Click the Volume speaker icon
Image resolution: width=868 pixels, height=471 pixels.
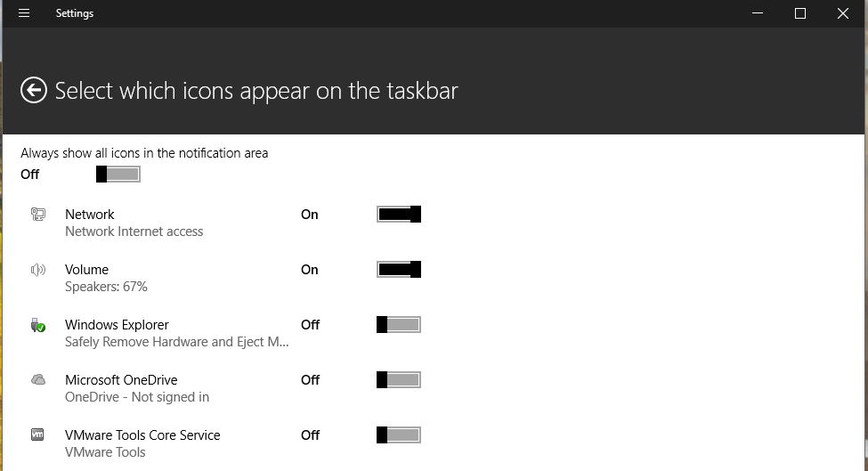point(37,270)
